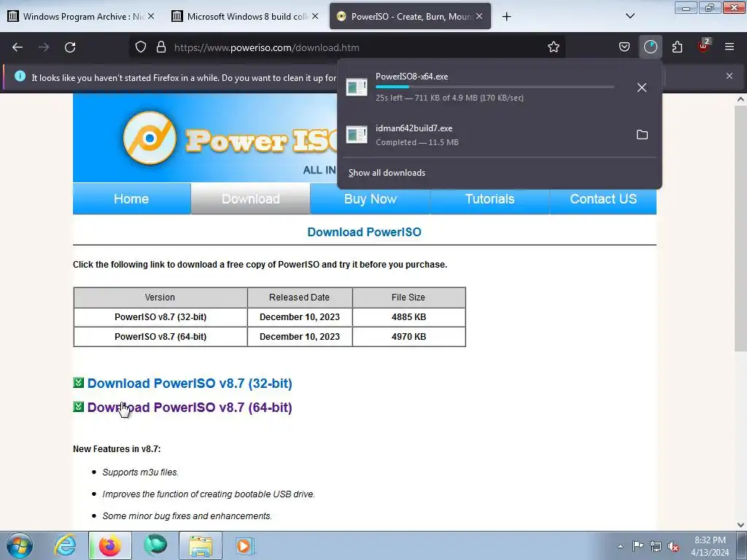The height and width of the screenshot is (560, 747).
Task: Cancel the PowerISO8-x64.exe download
Action: (x=642, y=87)
